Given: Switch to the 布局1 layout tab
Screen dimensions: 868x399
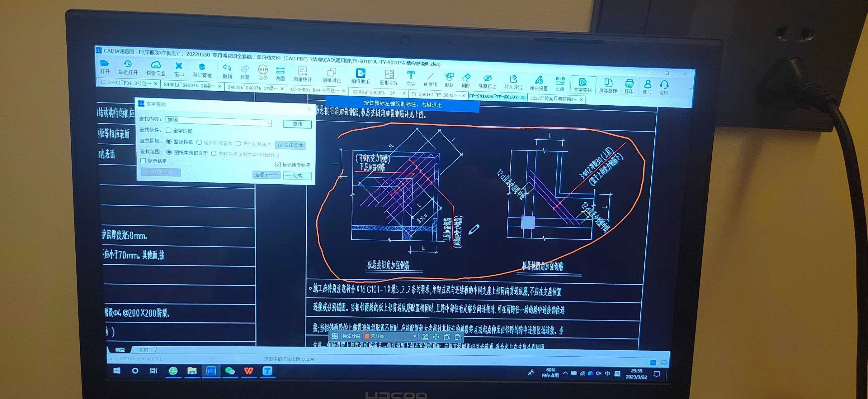Looking at the screenshot, I should pos(145,350).
